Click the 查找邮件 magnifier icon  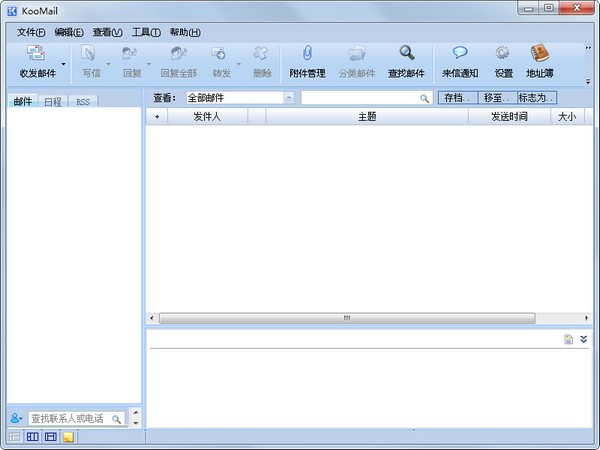click(x=406, y=55)
